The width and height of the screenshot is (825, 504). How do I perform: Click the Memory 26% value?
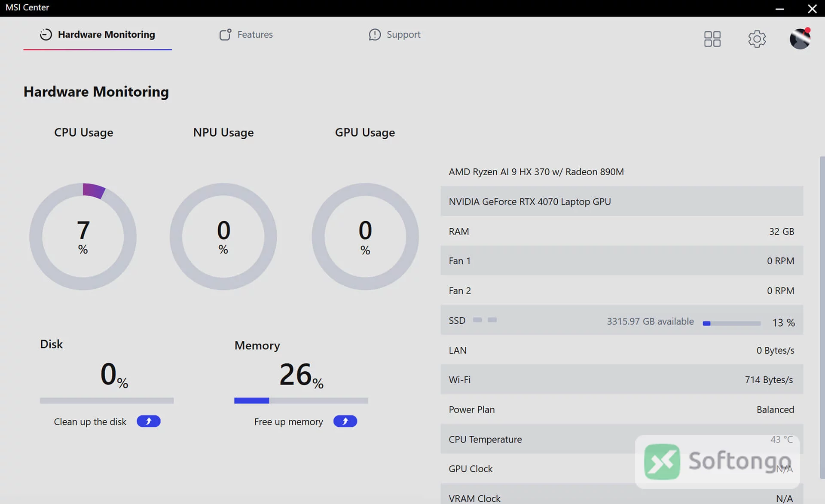(x=301, y=375)
